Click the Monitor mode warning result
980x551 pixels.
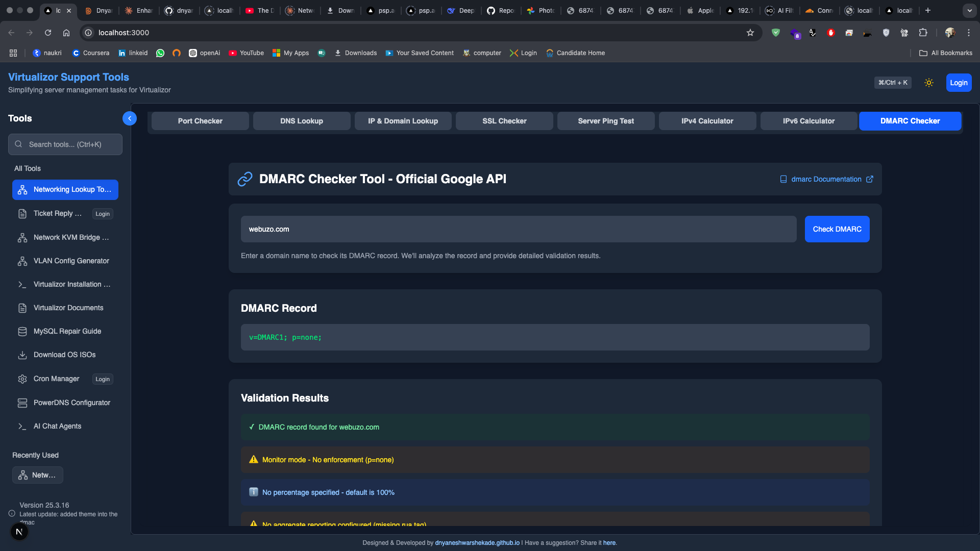point(555,460)
